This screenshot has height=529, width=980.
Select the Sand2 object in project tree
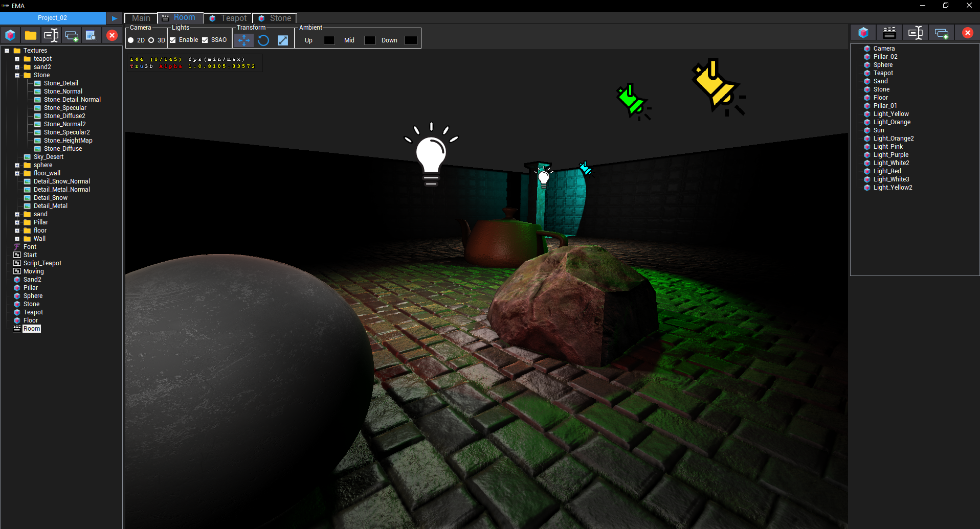(x=32, y=280)
